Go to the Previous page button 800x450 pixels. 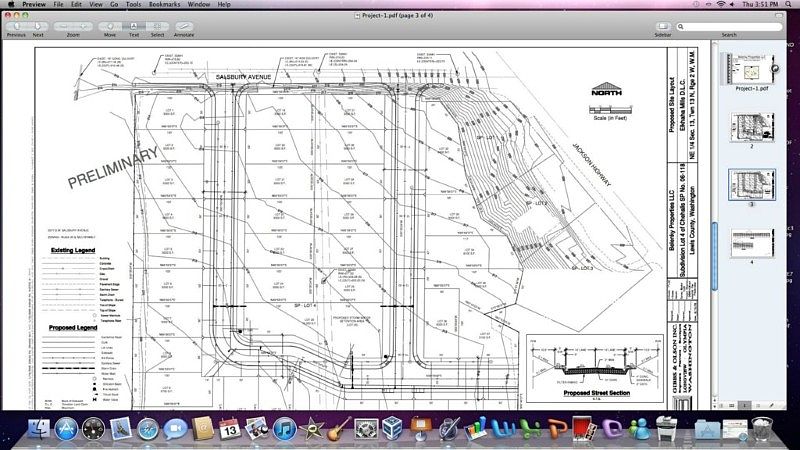click(16, 26)
